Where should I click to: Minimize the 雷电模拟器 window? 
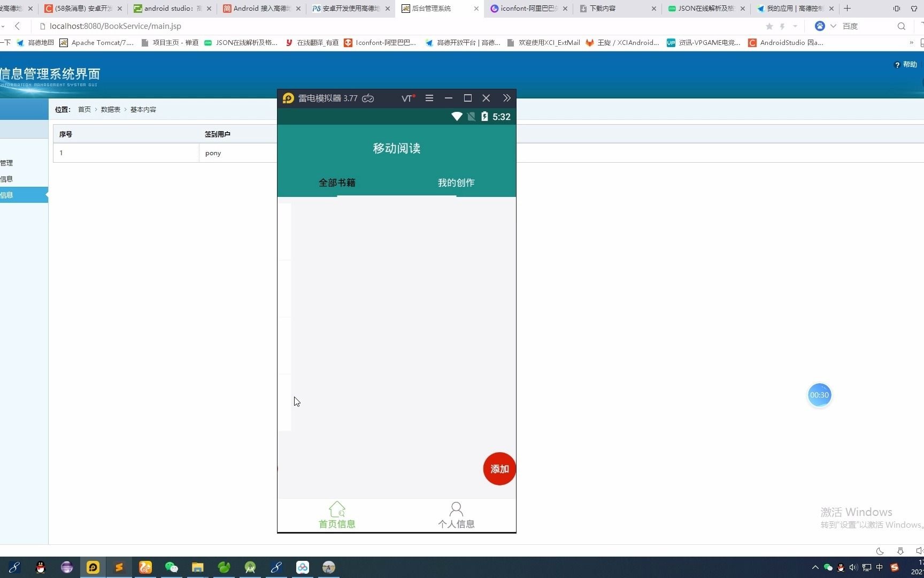pos(449,98)
